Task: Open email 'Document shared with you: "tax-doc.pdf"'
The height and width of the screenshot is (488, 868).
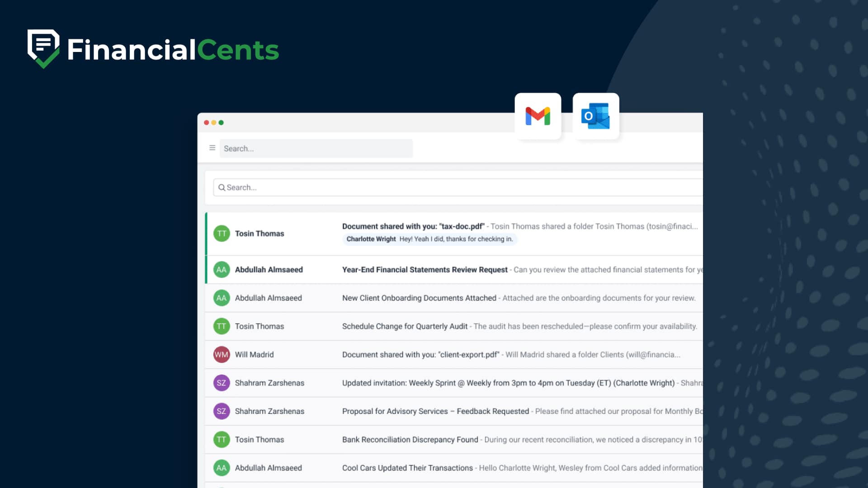Action: click(454, 234)
